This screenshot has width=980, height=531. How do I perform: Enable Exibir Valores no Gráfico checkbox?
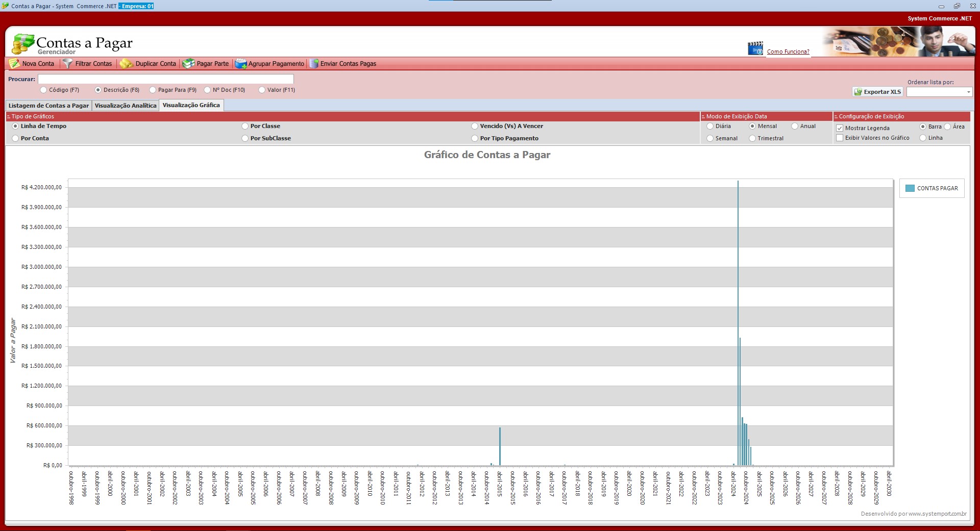pos(840,138)
